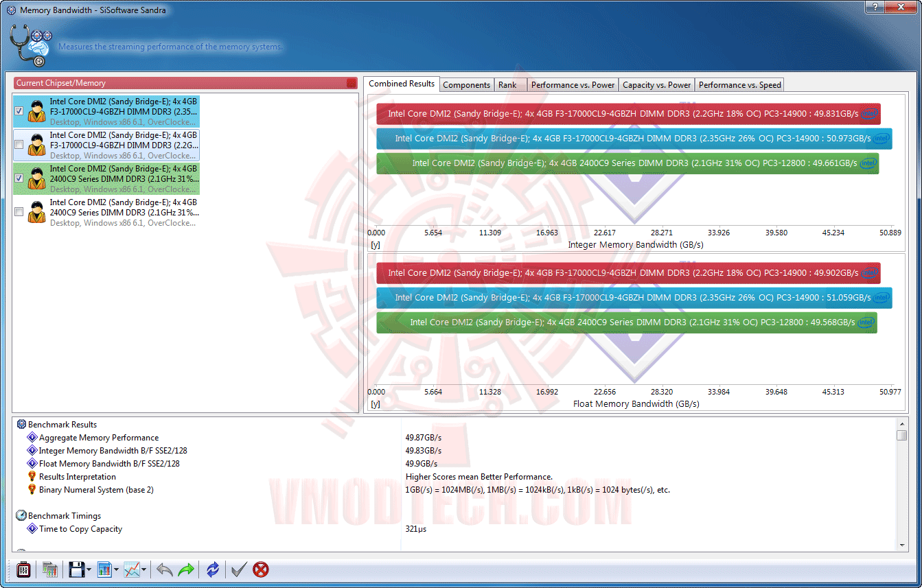
Task: Check the F3-17000CL9 (2.2G...) entry checkbox
Action: (x=19, y=145)
